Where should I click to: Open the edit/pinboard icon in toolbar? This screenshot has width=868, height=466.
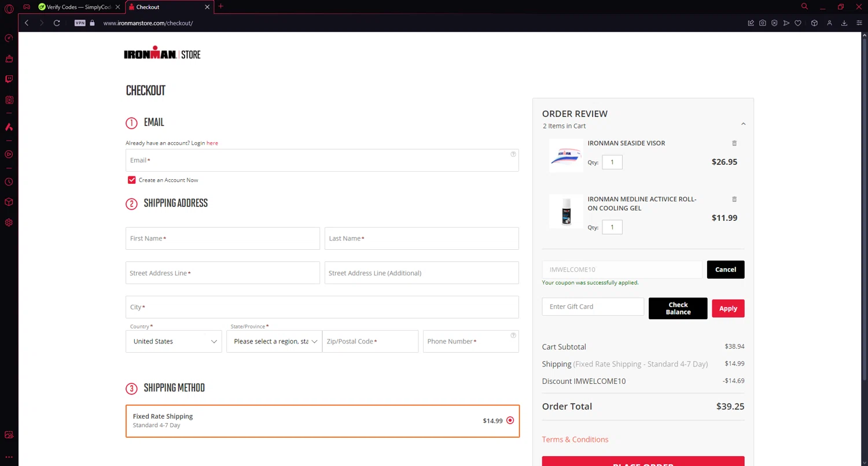pos(751,23)
